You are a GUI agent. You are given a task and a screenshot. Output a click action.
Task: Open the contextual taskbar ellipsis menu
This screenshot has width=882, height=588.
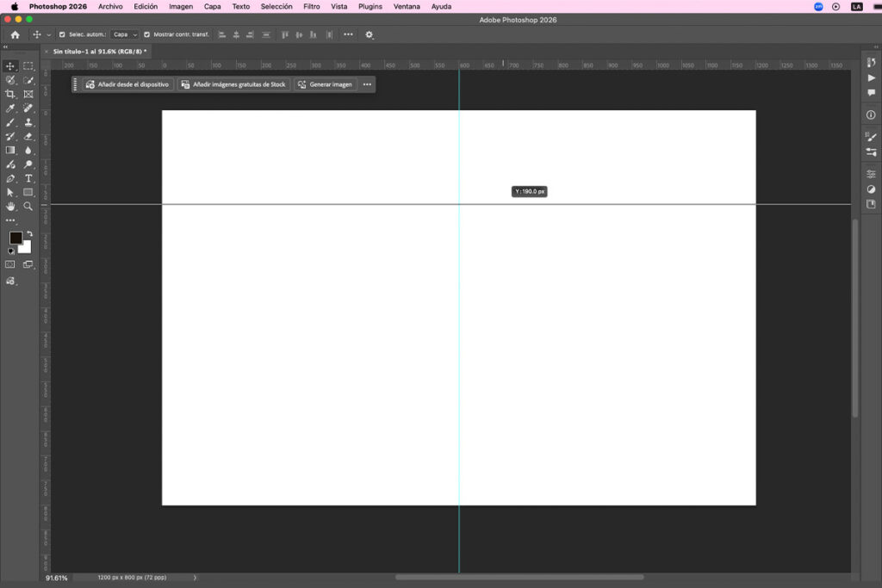(x=367, y=84)
